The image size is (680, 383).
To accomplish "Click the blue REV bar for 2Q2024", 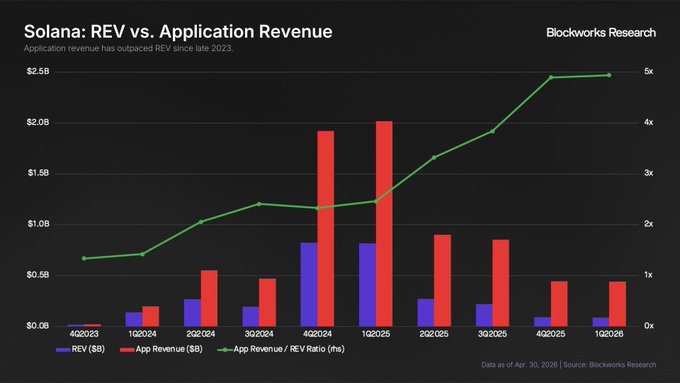I will point(192,313).
